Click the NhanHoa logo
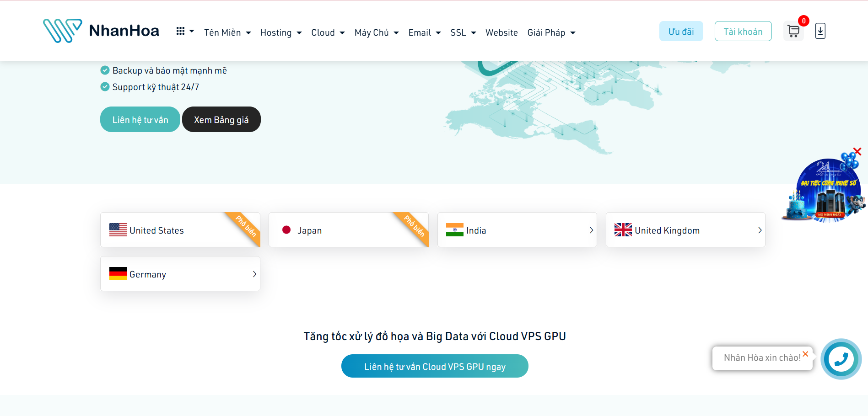 [101, 31]
